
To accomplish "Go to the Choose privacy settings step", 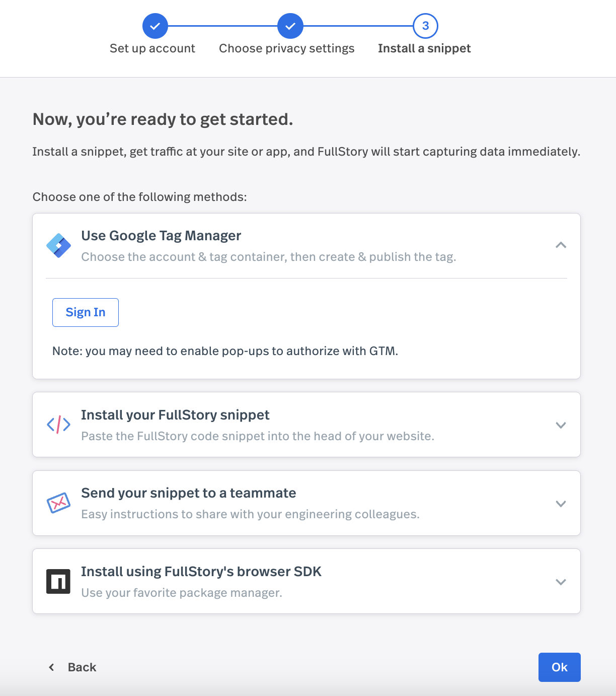I will coord(286,48).
